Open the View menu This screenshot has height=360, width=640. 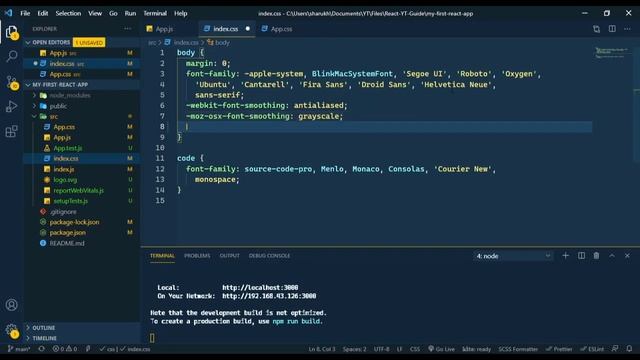(x=95, y=13)
